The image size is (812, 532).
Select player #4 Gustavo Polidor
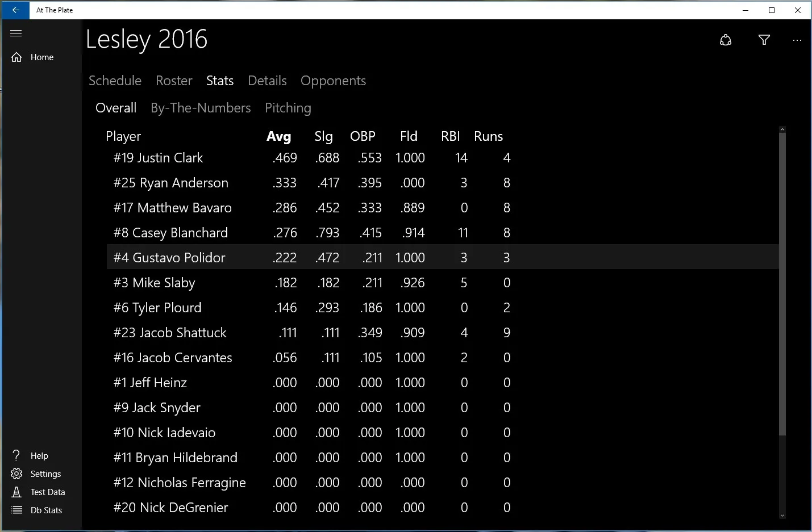point(442,257)
